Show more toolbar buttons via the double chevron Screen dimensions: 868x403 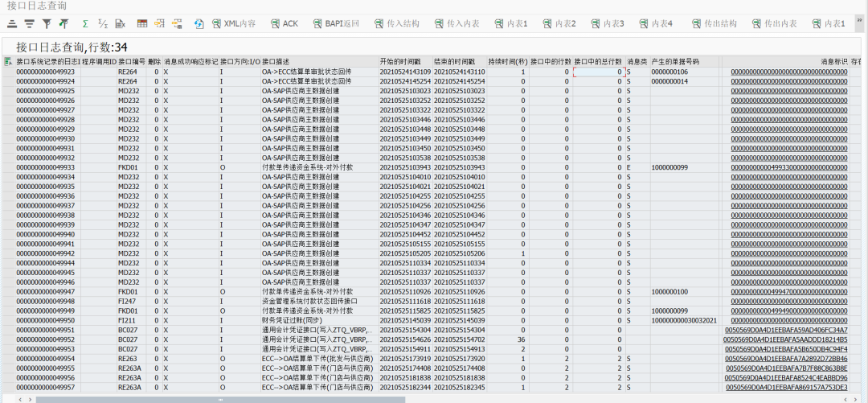point(860,20)
